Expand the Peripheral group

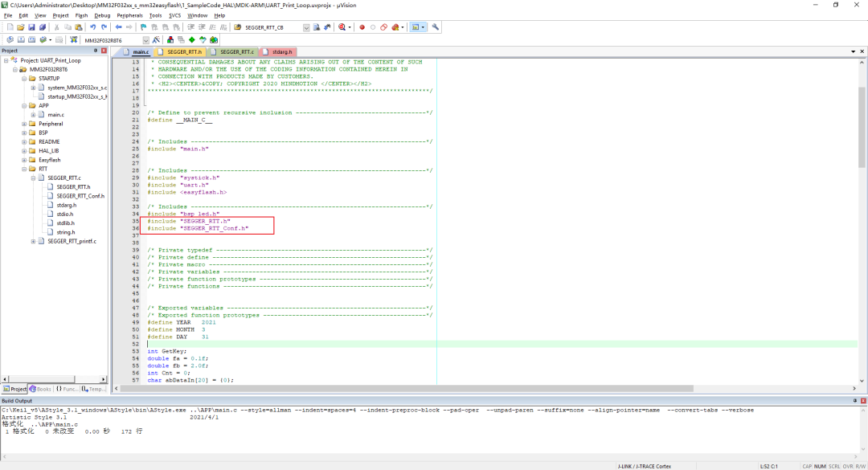tap(24, 124)
